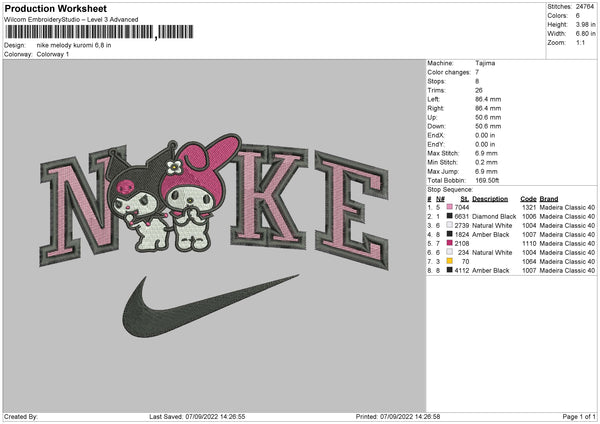Click the 'Description' column header

click(x=490, y=199)
